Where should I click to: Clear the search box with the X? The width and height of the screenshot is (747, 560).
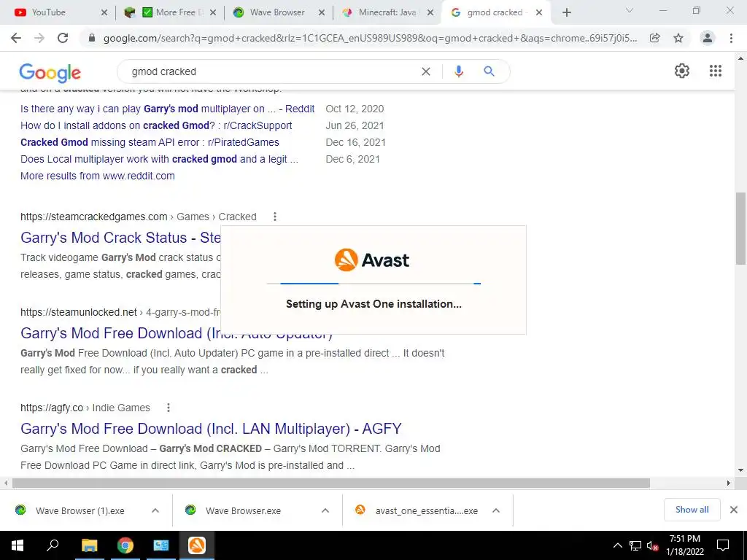click(426, 71)
